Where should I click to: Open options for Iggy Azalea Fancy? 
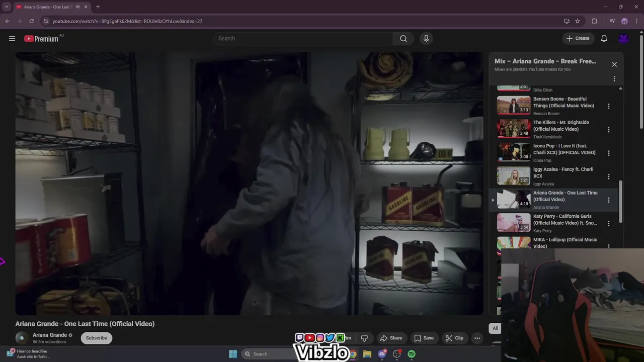(x=609, y=176)
